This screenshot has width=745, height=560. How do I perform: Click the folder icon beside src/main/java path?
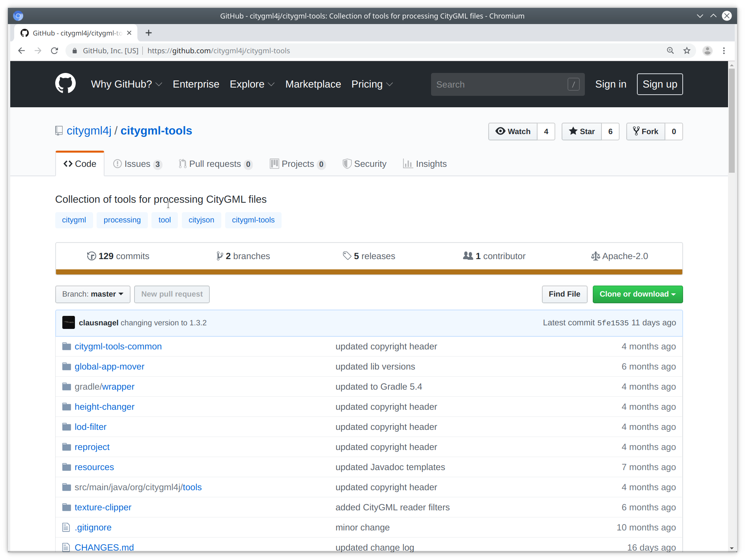tap(67, 487)
